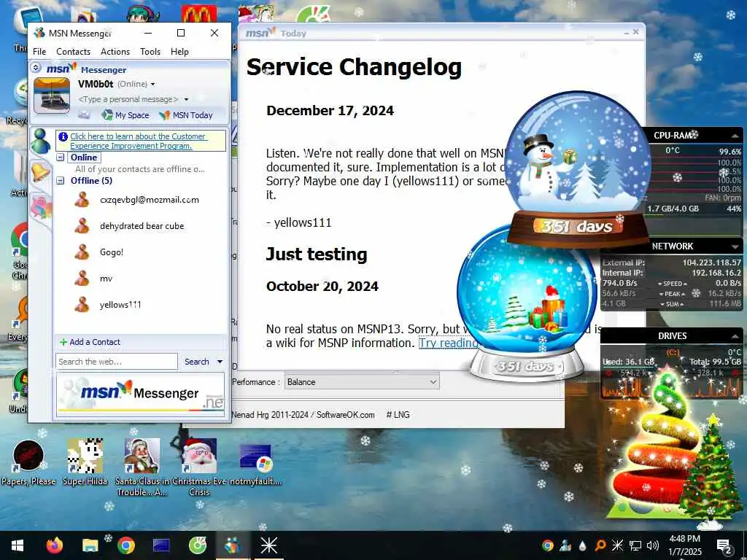
Task: Click the magnifier tray icon
Action: point(600,545)
